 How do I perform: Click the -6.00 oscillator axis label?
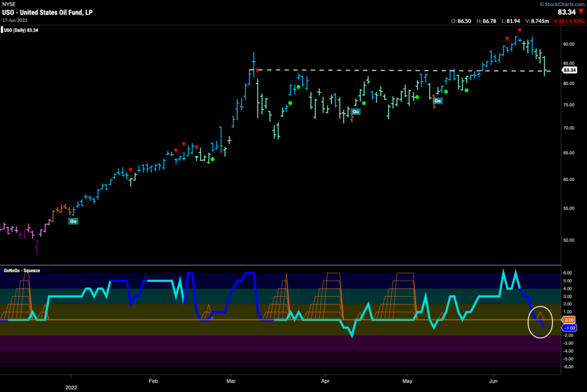pyautogui.click(x=568, y=367)
